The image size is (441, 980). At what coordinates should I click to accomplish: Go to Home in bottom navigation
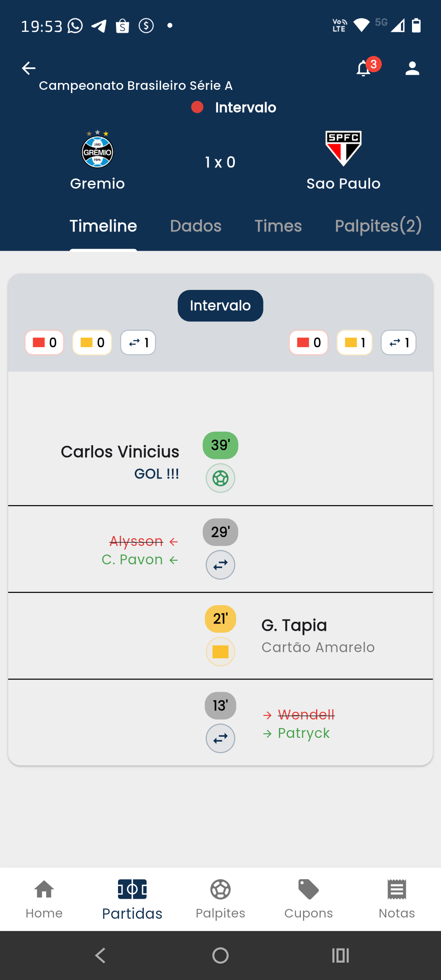pos(44,899)
